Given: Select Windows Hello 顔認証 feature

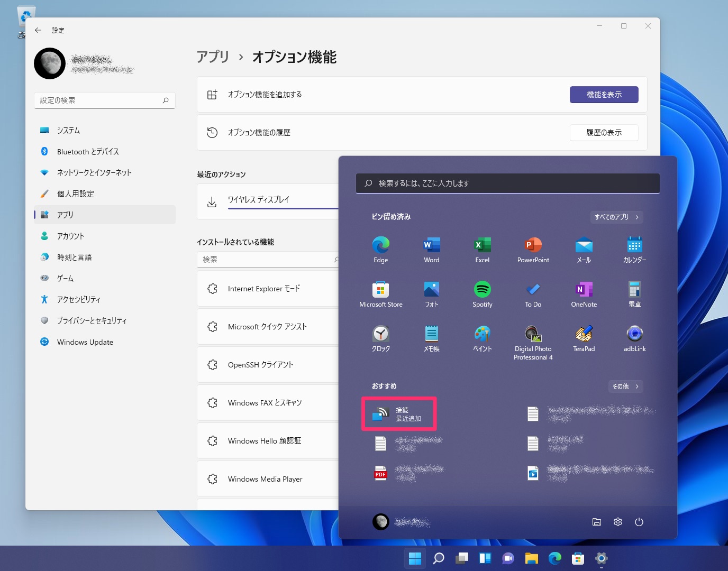Looking at the screenshot, I should tap(268, 441).
